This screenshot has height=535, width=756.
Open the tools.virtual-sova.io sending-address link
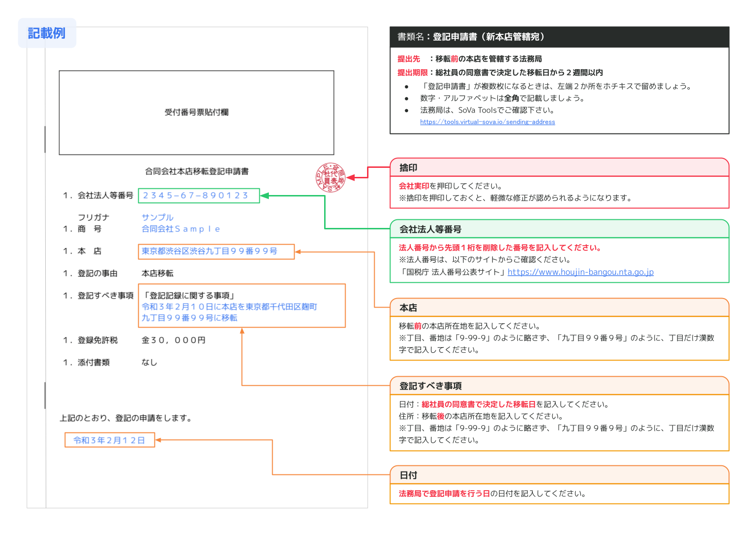click(487, 122)
